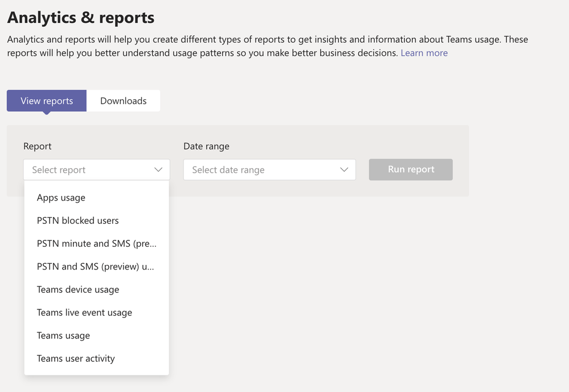Click the Select report placeholder text
The width and height of the screenshot is (569, 392).
pos(59,170)
